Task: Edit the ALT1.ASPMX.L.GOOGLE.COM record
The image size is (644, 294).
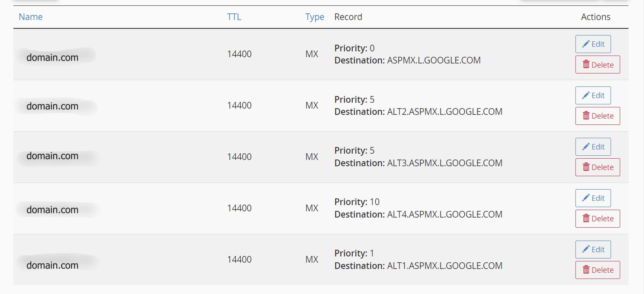Action: 593,250
